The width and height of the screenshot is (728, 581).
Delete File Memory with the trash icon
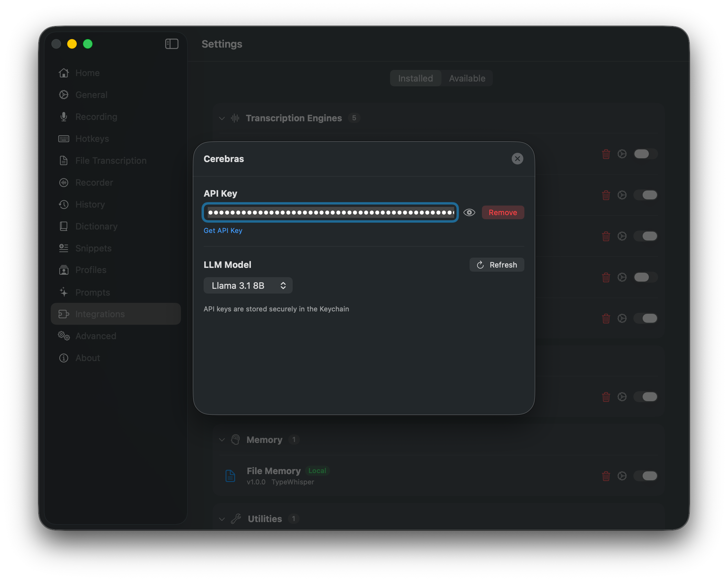coord(606,476)
